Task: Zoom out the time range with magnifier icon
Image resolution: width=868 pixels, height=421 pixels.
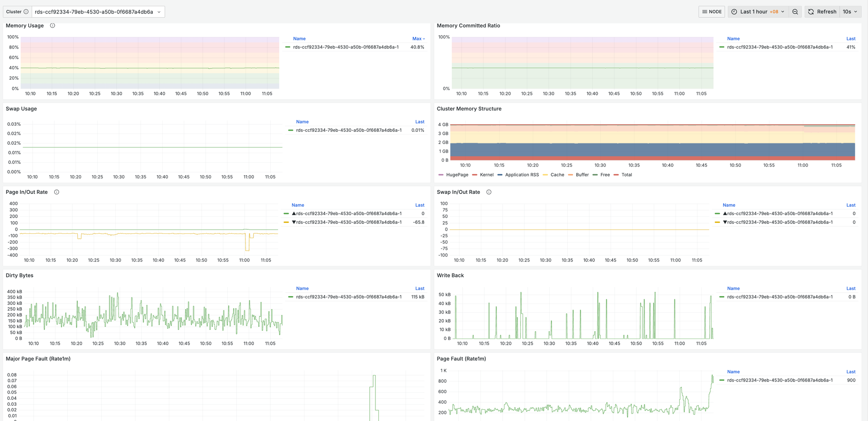Action: tap(795, 12)
